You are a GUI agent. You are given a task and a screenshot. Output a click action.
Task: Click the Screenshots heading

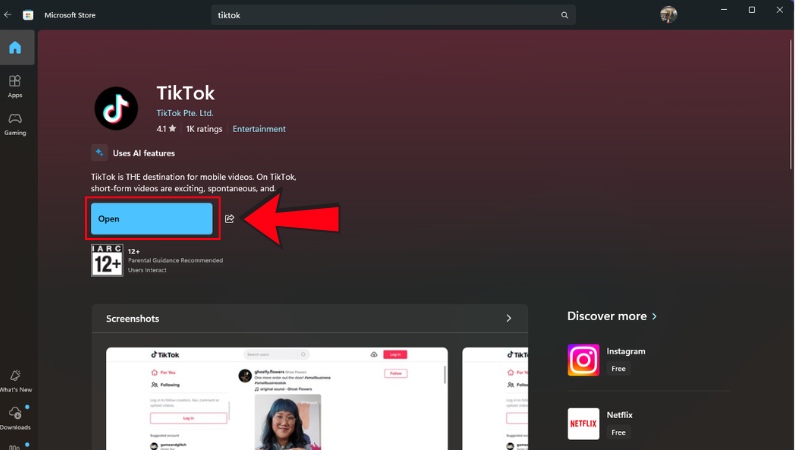133,318
